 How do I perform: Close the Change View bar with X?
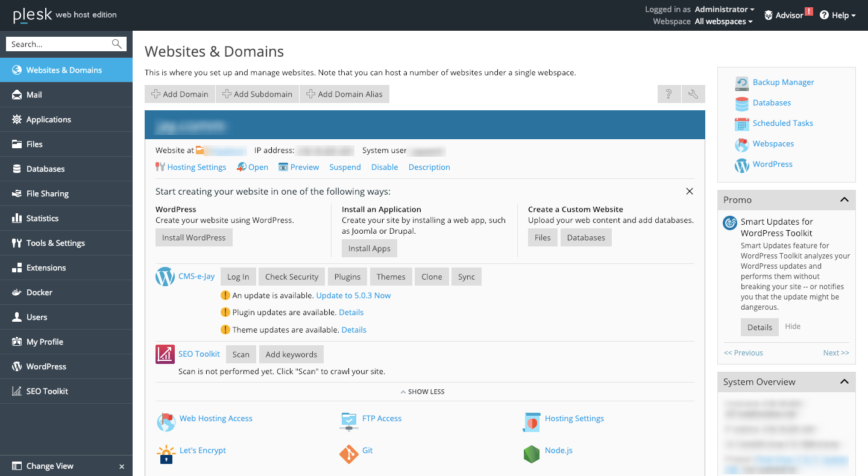click(x=122, y=466)
